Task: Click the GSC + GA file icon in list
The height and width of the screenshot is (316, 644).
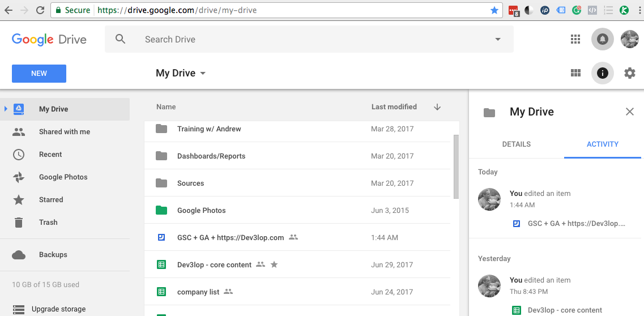Action: 161,237
